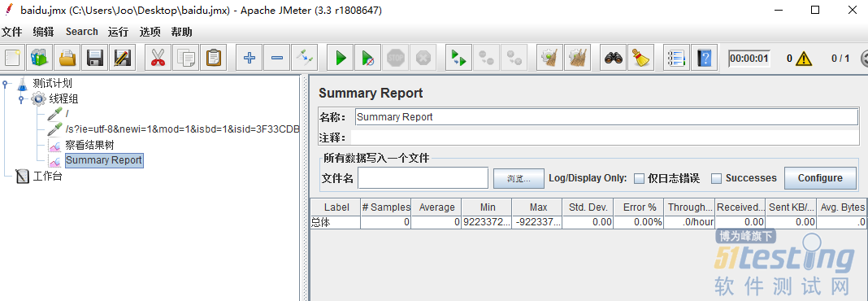Viewport: 868px width, 301px height.
Task: Click the 浏览... browse button
Action: [519, 178]
